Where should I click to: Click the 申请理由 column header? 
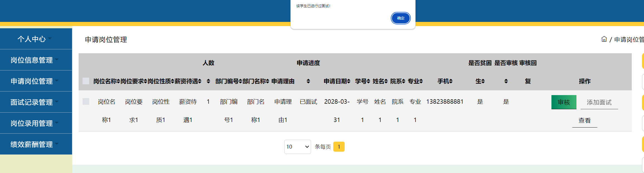pos(283,81)
